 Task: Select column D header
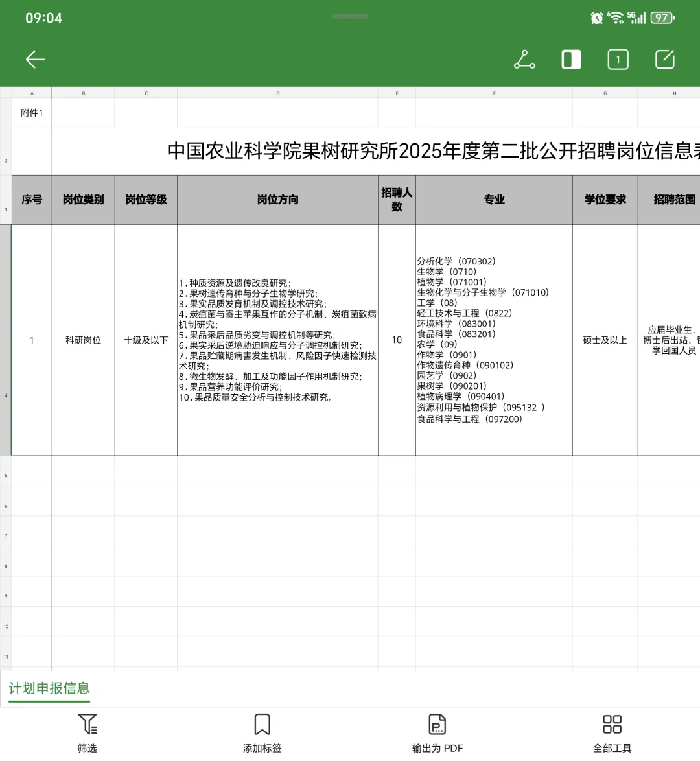click(x=277, y=93)
